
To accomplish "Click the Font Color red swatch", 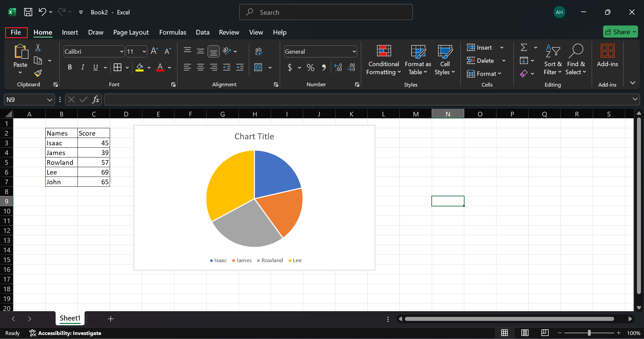I will tap(160, 70).
